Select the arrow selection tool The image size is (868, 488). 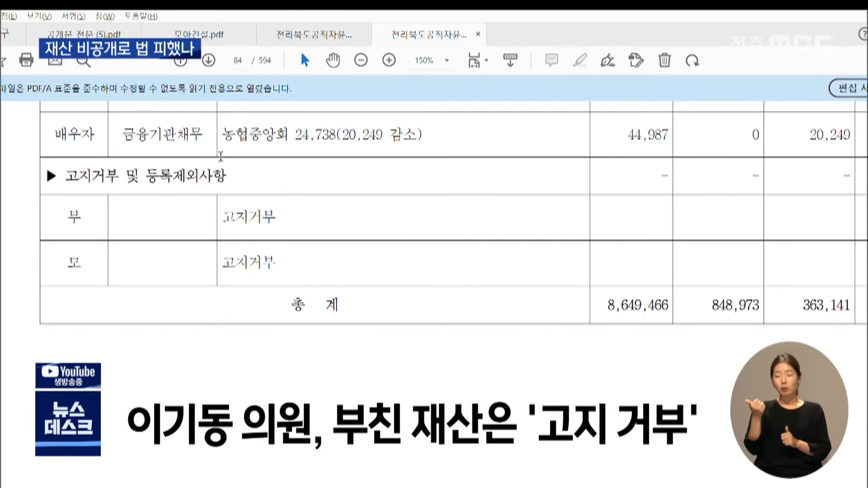pyautogui.click(x=305, y=60)
